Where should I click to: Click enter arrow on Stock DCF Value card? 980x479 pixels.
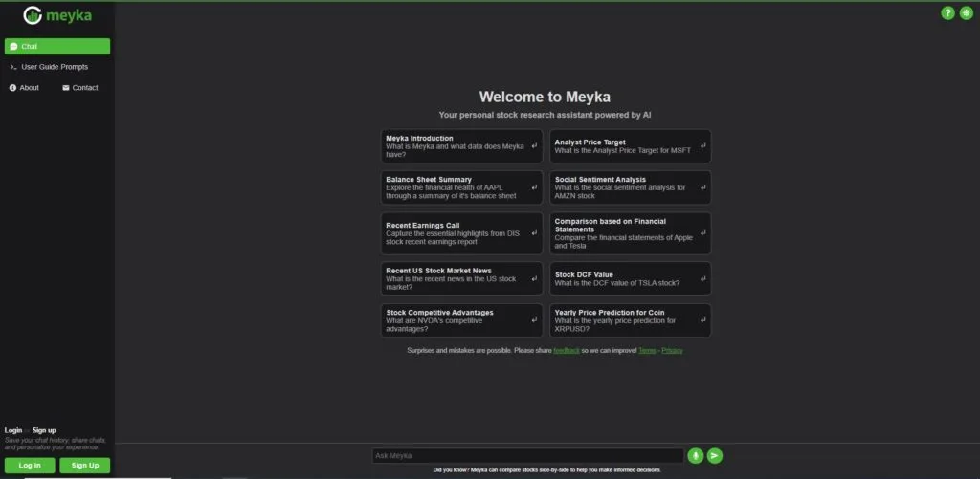pyautogui.click(x=703, y=278)
